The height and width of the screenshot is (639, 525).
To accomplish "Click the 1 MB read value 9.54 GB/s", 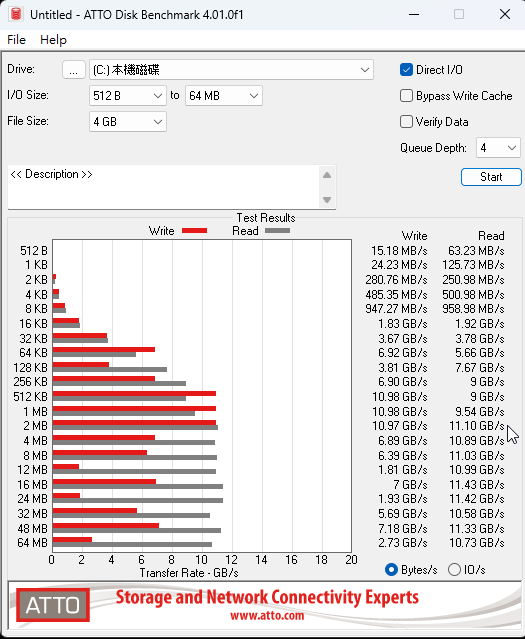I will (x=480, y=412).
